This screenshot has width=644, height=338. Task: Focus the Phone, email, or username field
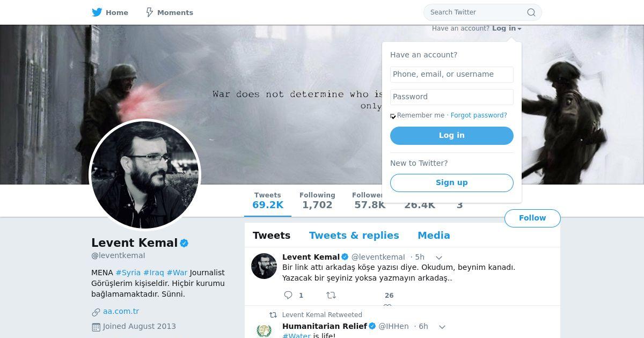click(452, 75)
